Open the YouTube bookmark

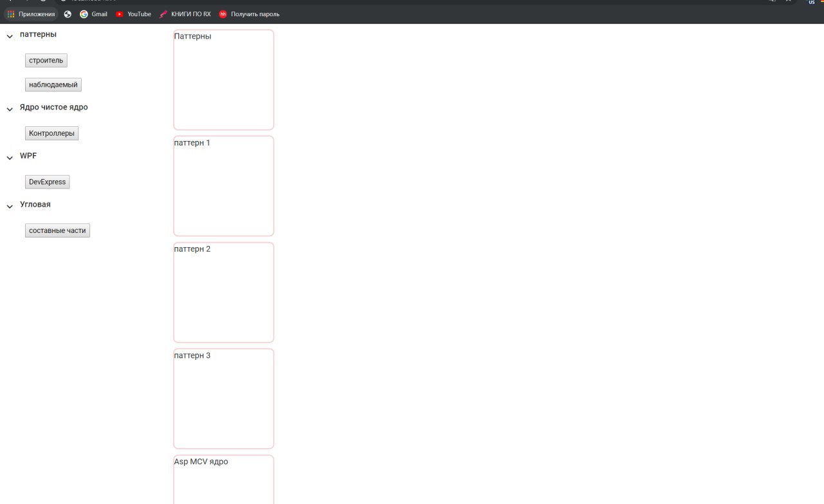133,14
